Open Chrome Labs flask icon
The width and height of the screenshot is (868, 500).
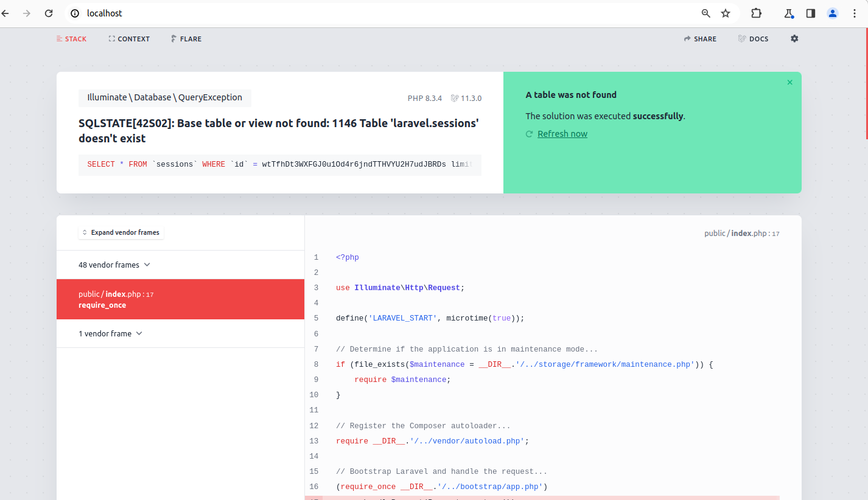point(789,13)
